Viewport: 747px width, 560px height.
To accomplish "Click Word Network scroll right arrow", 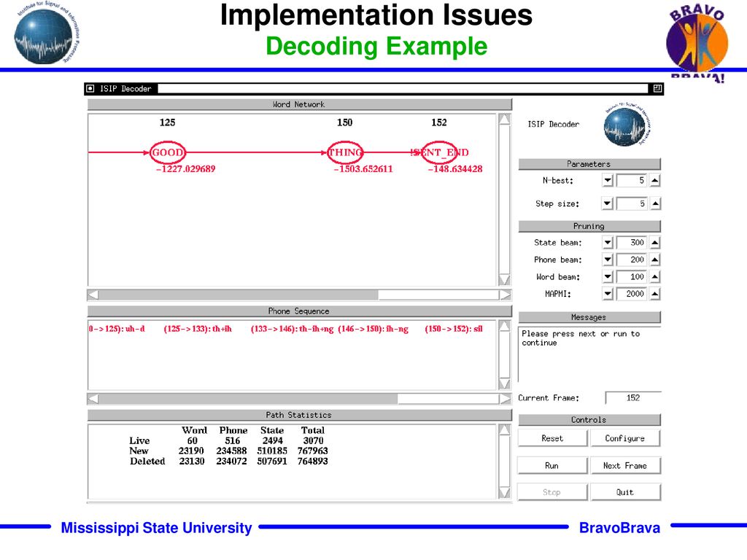I will click(505, 295).
